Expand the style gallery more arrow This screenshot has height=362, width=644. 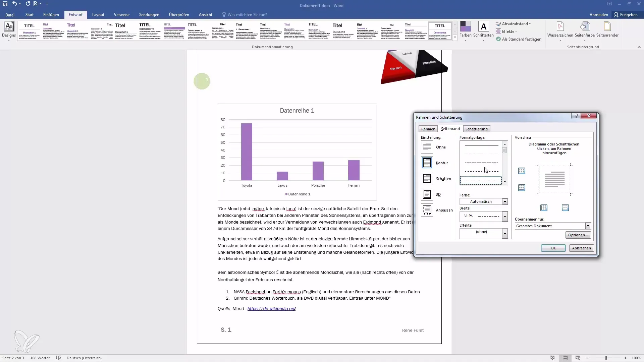455,38
